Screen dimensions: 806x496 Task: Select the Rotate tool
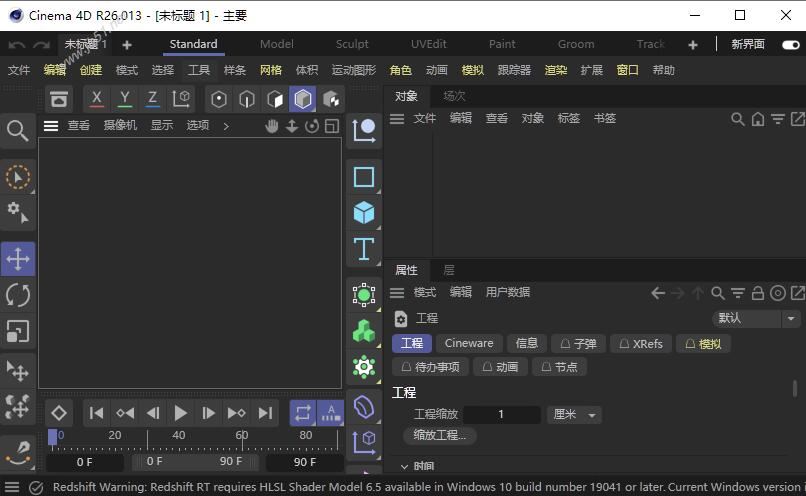point(18,295)
